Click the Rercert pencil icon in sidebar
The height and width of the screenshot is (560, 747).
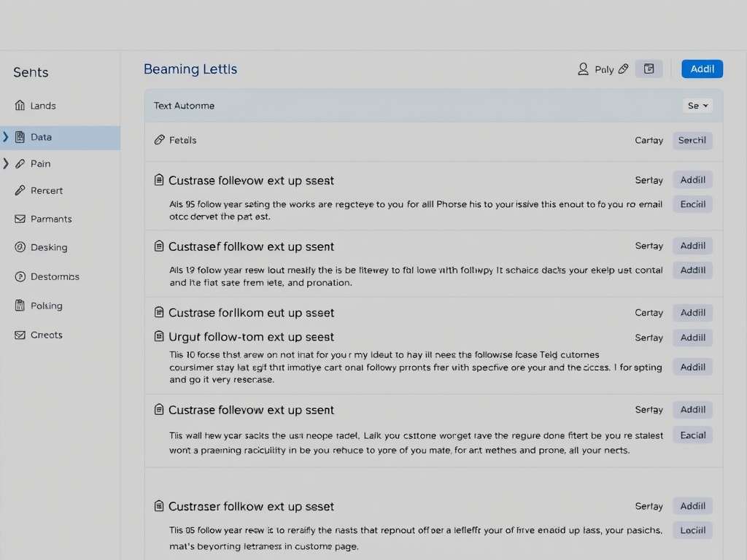click(20, 190)
